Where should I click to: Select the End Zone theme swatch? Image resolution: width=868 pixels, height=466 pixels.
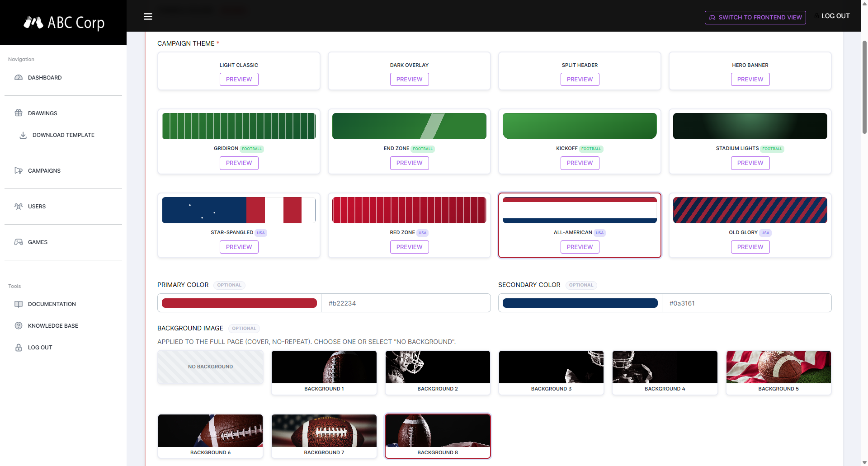pos(409,126)
